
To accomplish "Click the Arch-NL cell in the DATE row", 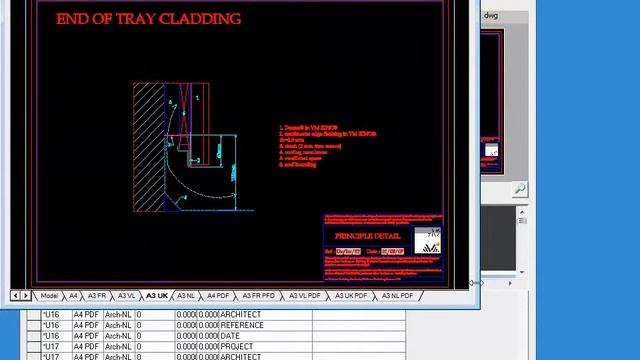I will click(119, 336).
